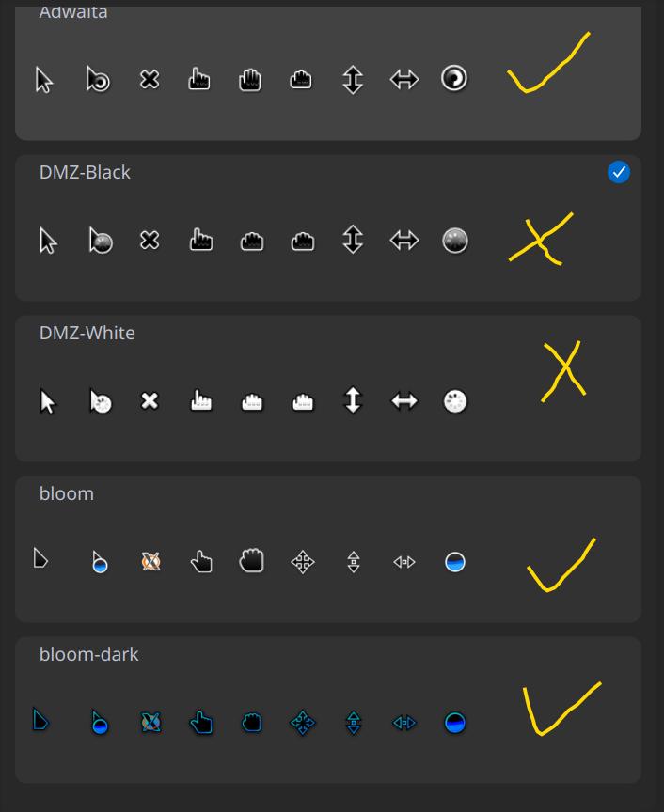Click the bloom horizontal resize cursor preview
This screenshot has height=812, width=664.
click(x=403, y=562)
